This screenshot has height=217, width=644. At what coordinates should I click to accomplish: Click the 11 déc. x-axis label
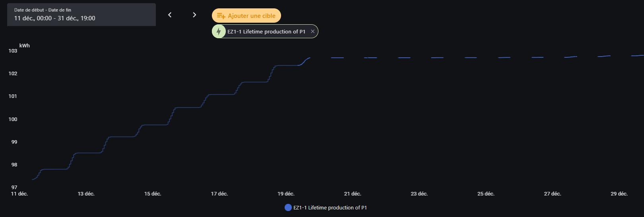pyautogui.click(x=19, y=194)
